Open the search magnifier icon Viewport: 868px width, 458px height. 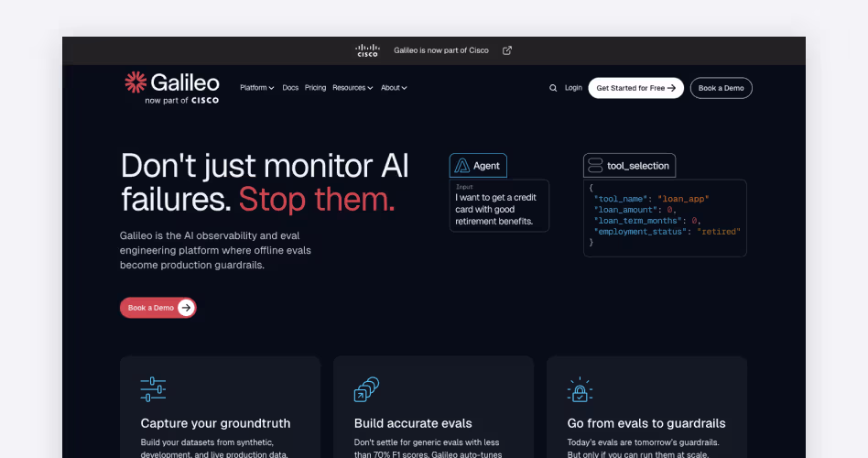[553, 88]
